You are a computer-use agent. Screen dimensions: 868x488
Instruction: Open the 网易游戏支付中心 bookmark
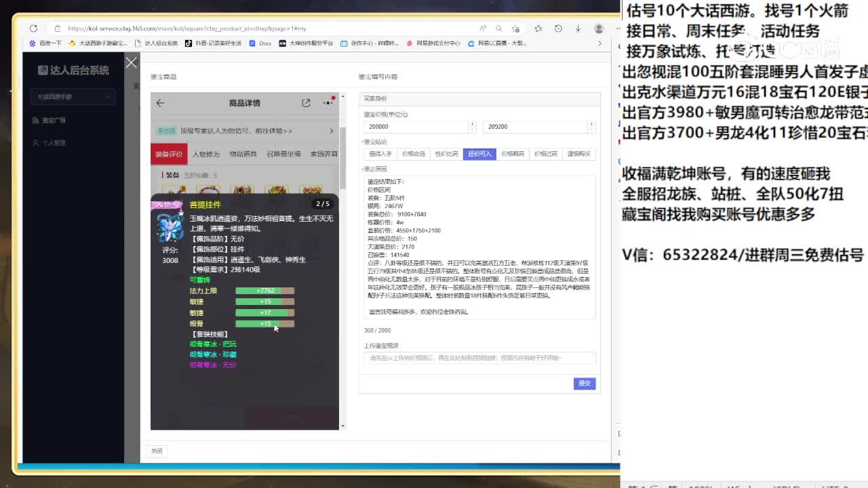click(433, 43)
